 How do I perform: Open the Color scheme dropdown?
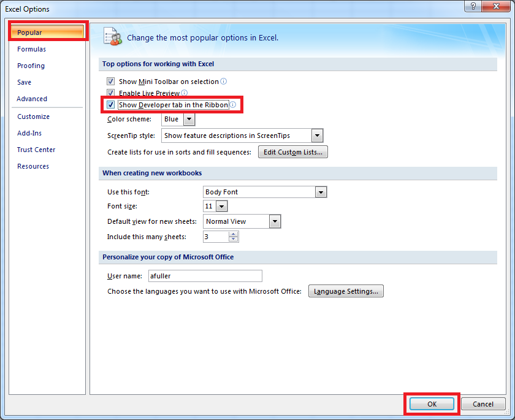[x=189, y=119]
